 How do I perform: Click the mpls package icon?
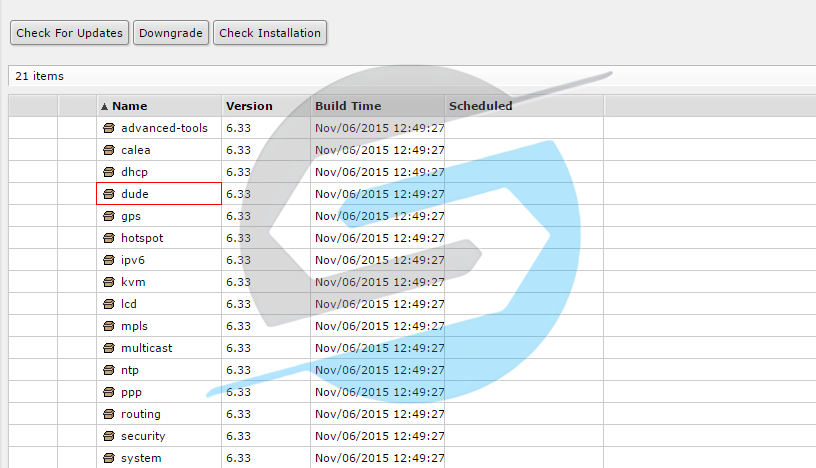109,326
